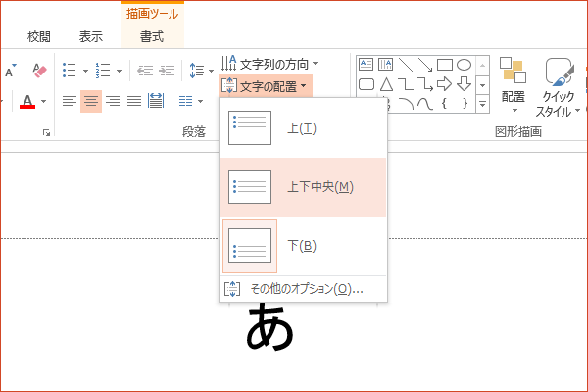This screenshot has height=392, width=588.
Task: Click the あ text on the slide
Action: pyautogui.click(x=270, y=327)
